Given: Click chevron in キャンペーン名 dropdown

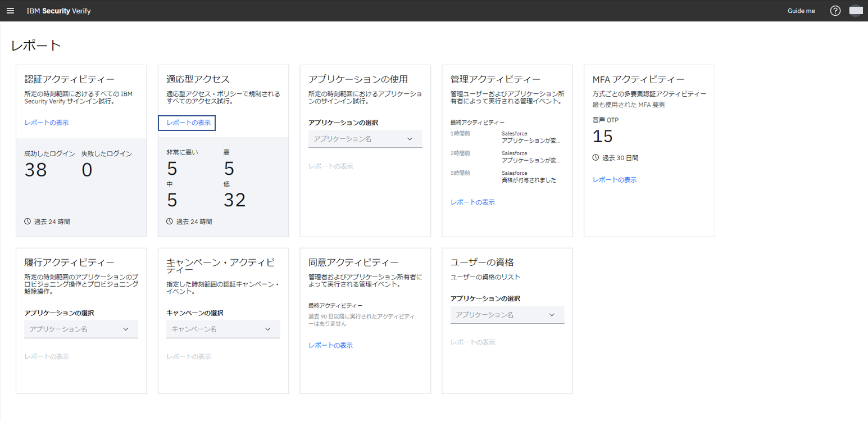Looking at the screenshot, I should point(267,329).
